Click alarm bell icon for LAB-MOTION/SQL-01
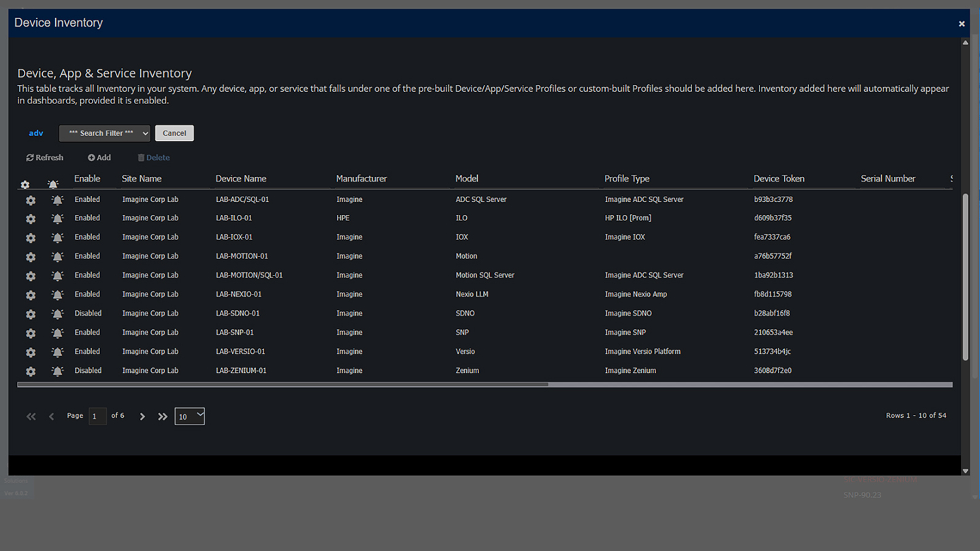This screenshot has width=980, height=551. pyautogui.click(x=58, y=276)
